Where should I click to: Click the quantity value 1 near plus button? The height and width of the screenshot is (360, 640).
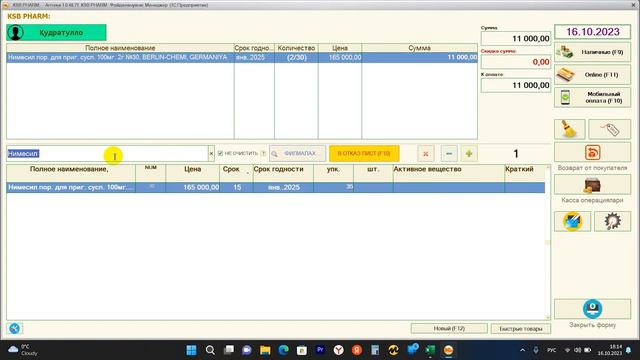[516, 154]
